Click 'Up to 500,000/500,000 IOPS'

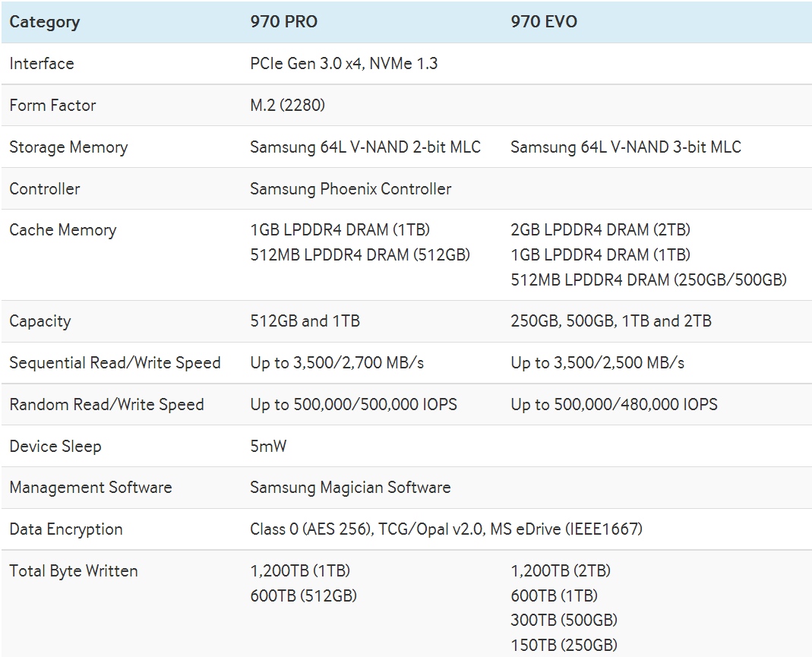pos(354,404)
